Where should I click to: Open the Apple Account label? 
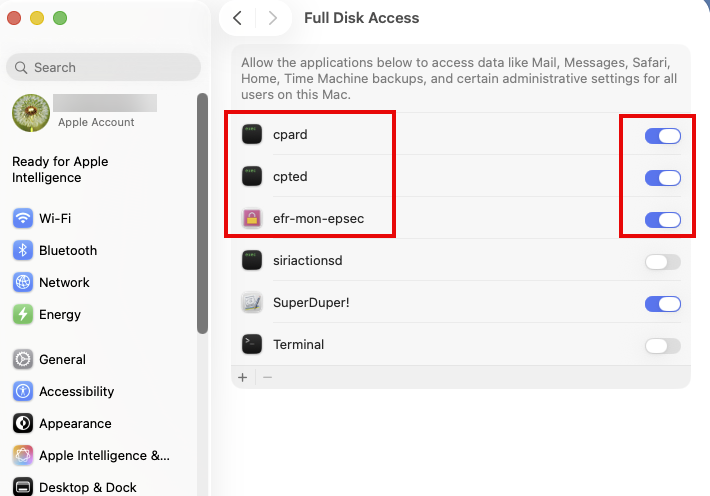click(96, 122)
